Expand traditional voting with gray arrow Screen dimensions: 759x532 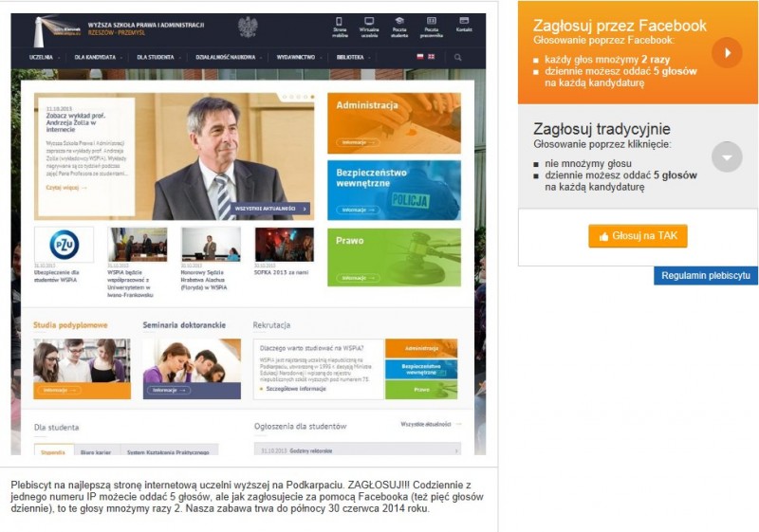(727, 156)
